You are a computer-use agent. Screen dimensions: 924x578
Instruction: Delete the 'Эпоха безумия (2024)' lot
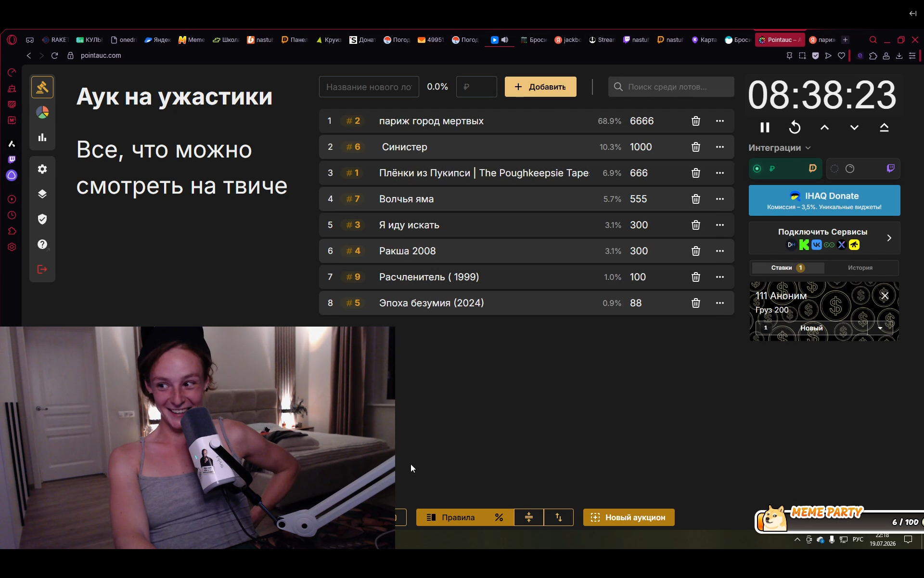pyautogui.click(x=696, y=303)
